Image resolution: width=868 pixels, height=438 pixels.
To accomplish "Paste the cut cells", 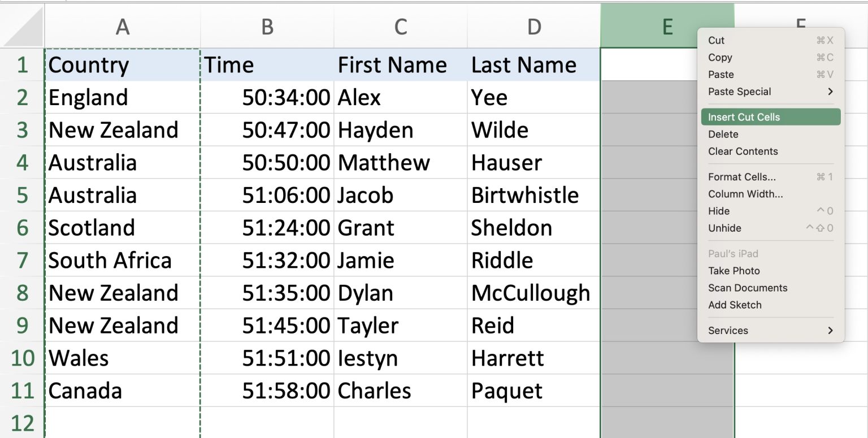I will coord(721,74).
